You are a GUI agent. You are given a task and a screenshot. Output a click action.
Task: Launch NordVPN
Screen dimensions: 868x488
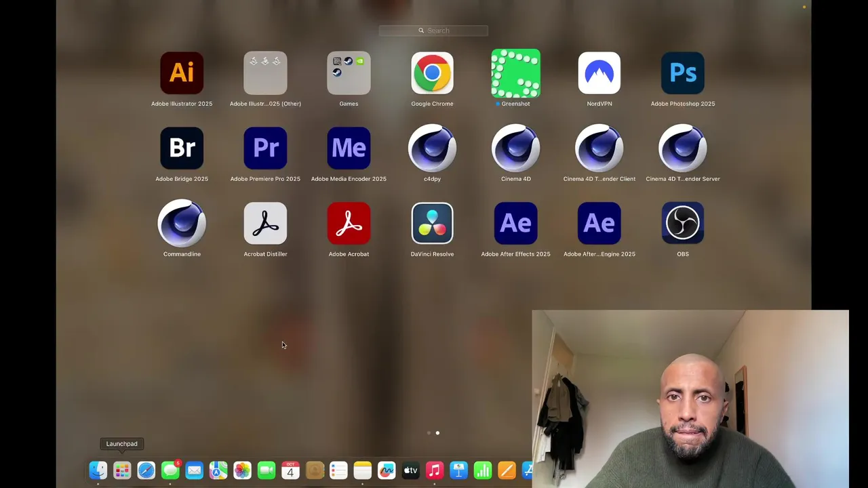[599, 73]
